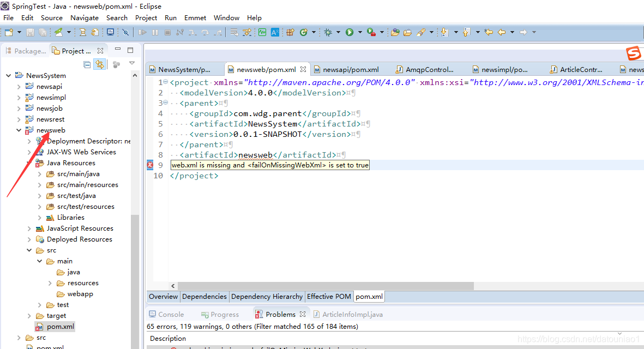Open the Run button dropdown arrow
Viewport: 644px width, 349px height.
pyautogui.click(x=360, y=32)
